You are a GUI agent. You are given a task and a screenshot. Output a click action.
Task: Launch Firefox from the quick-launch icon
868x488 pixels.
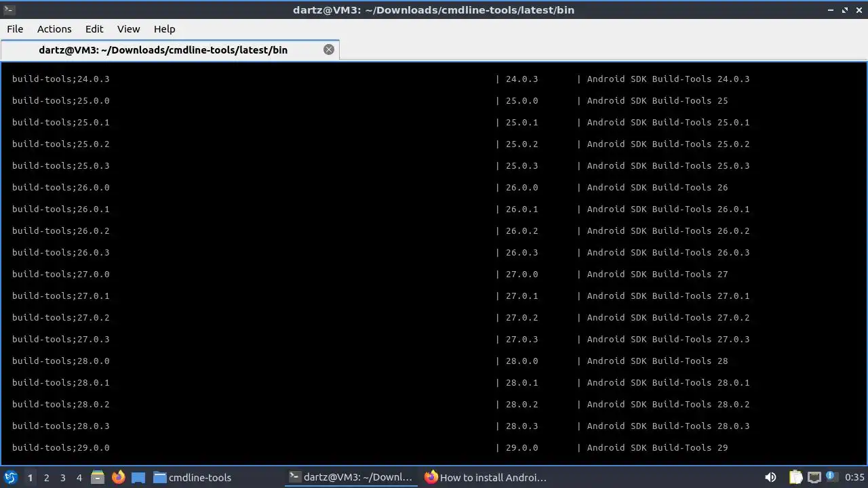[x=118, y=478]
